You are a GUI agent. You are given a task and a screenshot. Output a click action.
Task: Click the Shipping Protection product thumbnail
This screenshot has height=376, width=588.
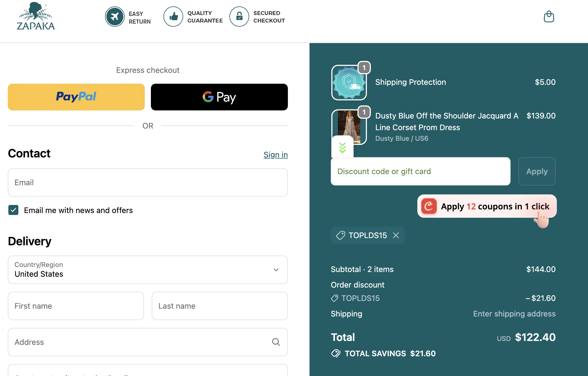[x=349, y=83]
